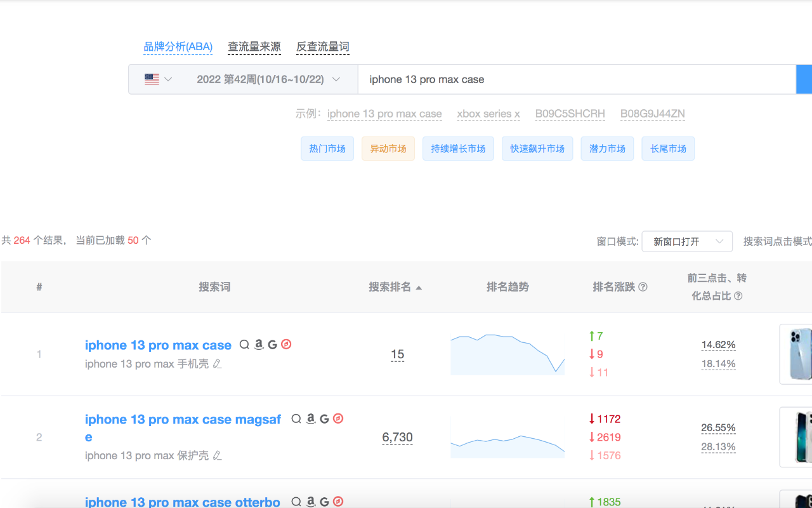The height and width of the screenshot is (508, 812).
Task: Click rank change value 1172
Action: point(605,419)
